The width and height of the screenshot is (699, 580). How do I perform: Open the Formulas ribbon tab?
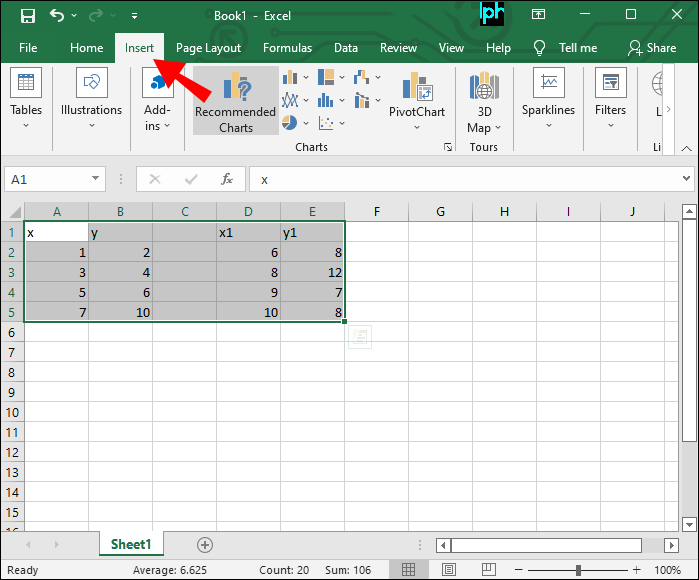point(287,48)
